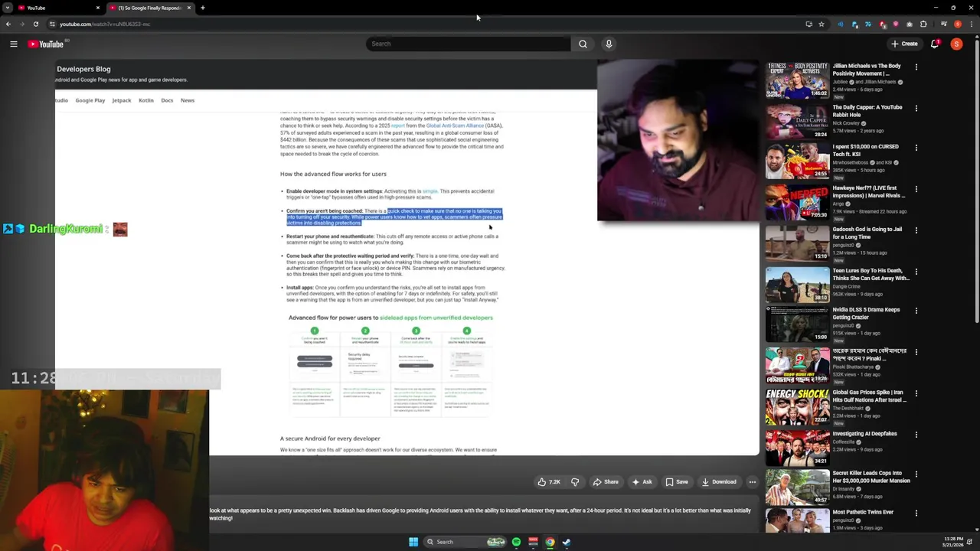Click the Create button
Viewport: 980px width, 551px height.
coord(904,44)
